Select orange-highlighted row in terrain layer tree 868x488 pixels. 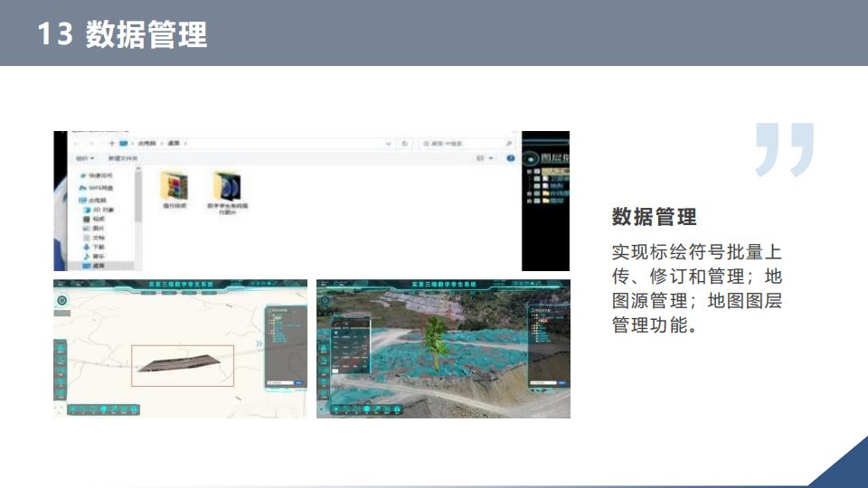543,320
